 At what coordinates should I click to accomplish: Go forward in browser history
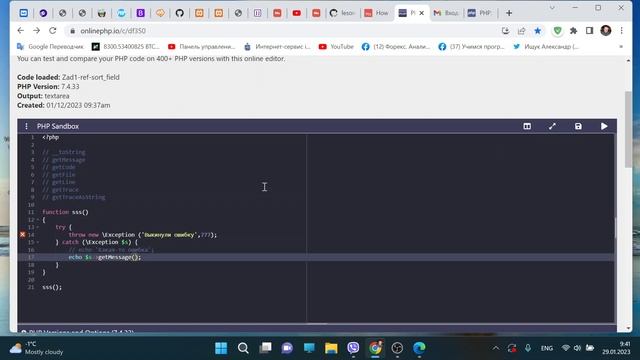pos(36,31)
